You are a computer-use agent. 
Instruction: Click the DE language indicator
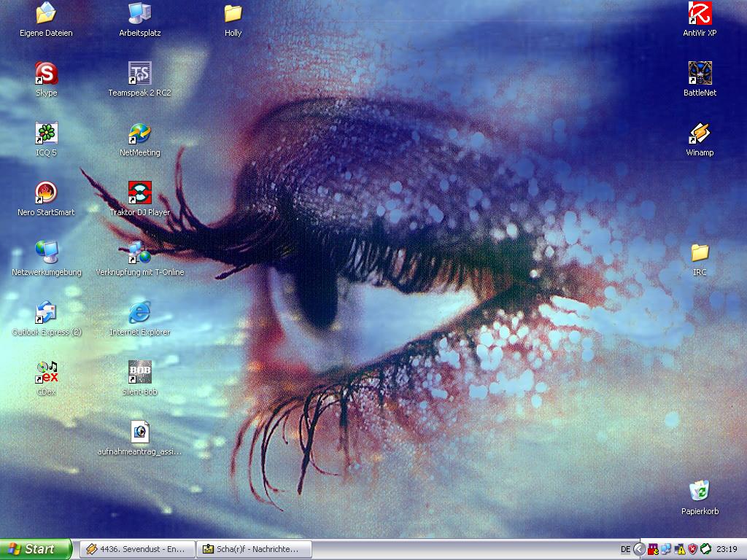[625, 549]
